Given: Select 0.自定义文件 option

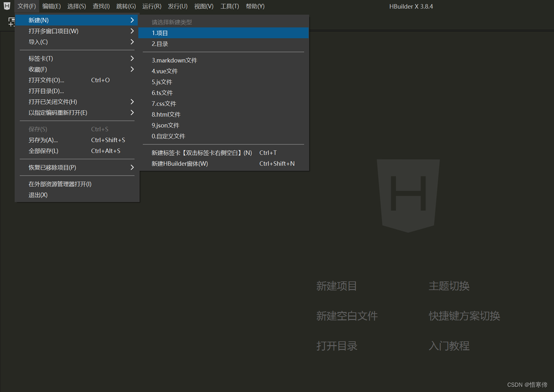Looking at the screenshot, I should coord(223,136).
